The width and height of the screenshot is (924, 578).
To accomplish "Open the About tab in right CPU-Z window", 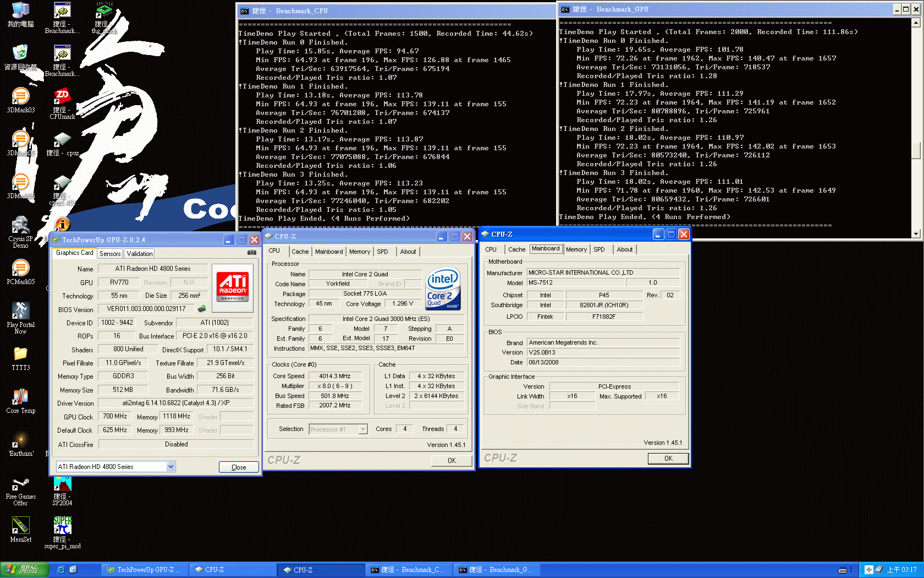I will [x=625, y=249].
